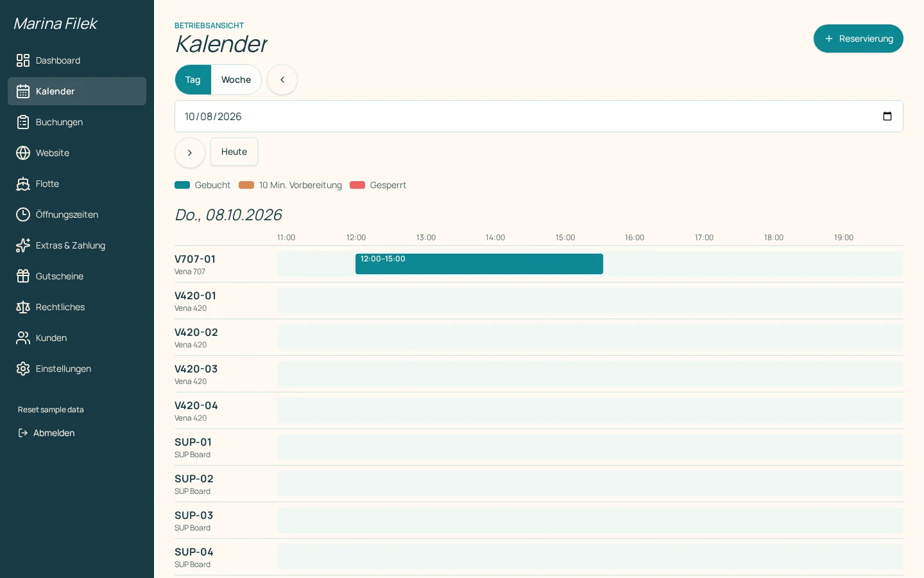Screen dimensions: 924x578
Task: Go to previous day with left chevron
Action: pyautogui.click(x=282, y=80)
